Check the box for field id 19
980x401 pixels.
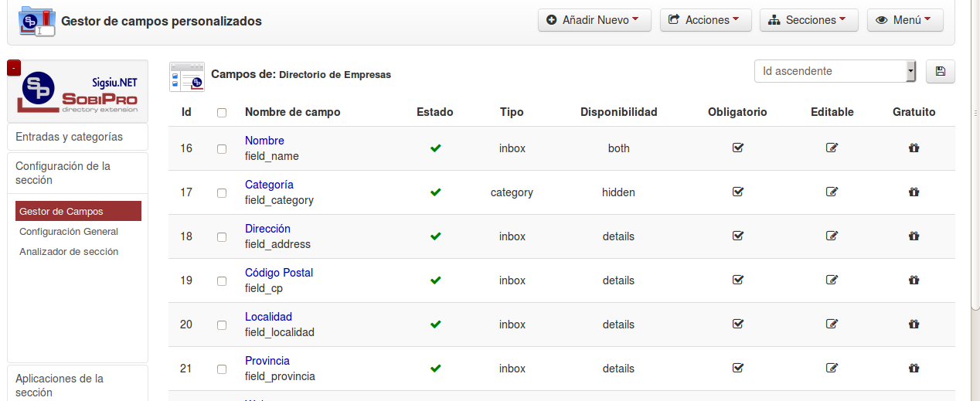[x=222, y=280]
